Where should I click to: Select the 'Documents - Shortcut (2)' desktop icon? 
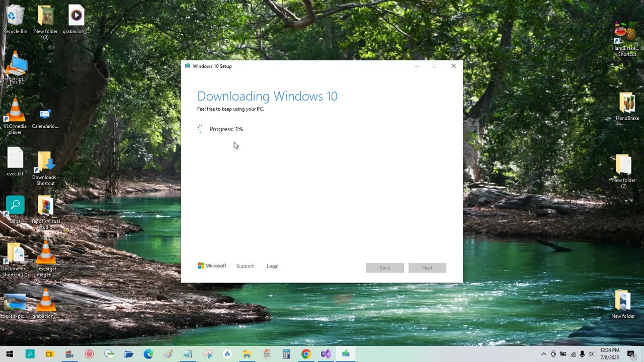coord(15,260)
